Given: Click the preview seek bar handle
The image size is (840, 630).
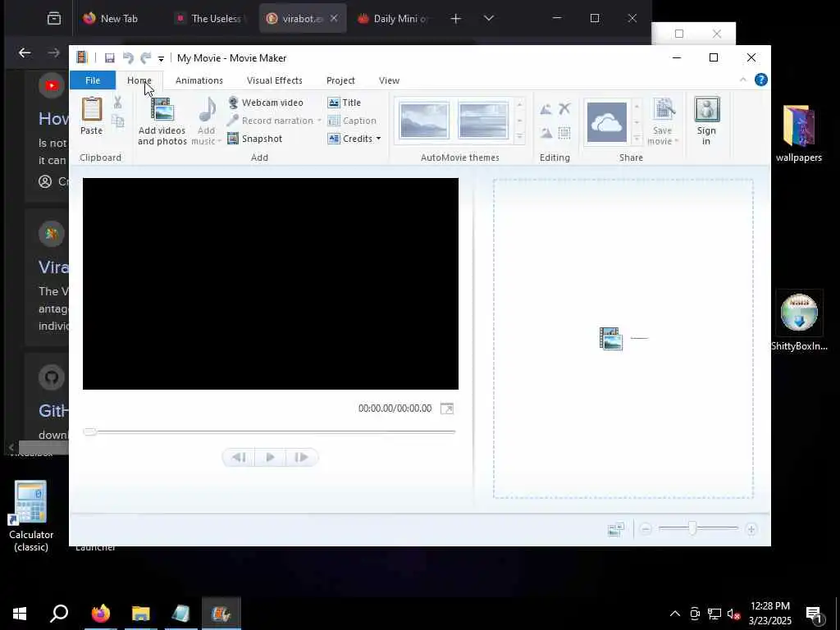Looking at the screenshot, I should (90, 431).
